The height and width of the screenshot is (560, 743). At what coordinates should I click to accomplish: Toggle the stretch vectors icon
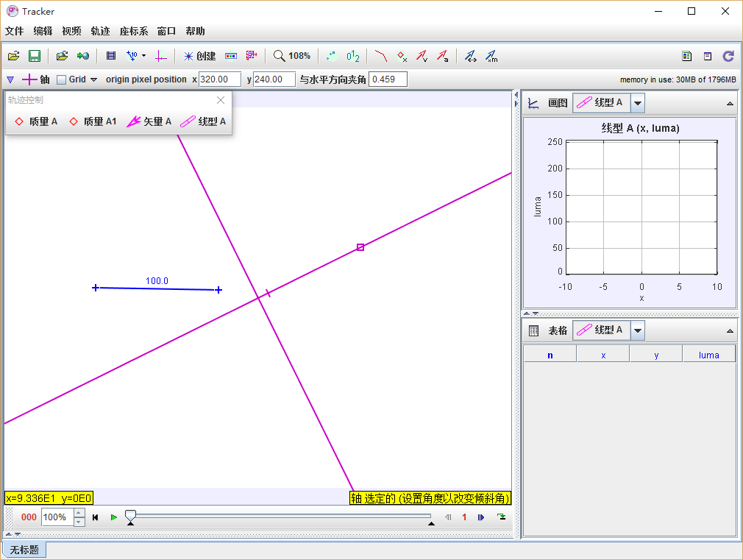(x=471, y=56)
